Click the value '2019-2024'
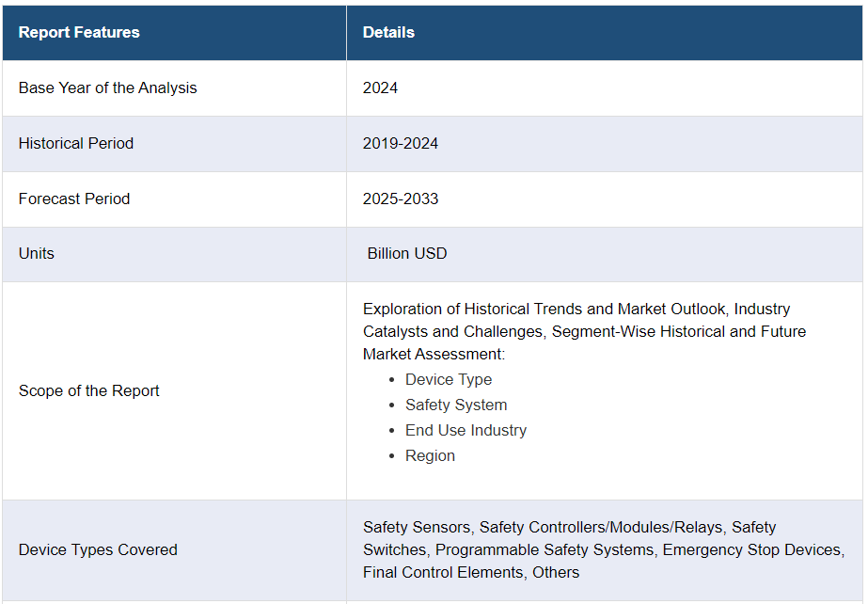Screen dimensions: 868x604 pos(401,143)
